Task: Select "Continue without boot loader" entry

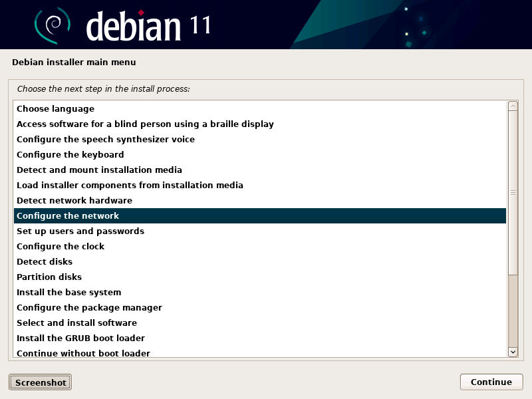Action: pos(260,352)
